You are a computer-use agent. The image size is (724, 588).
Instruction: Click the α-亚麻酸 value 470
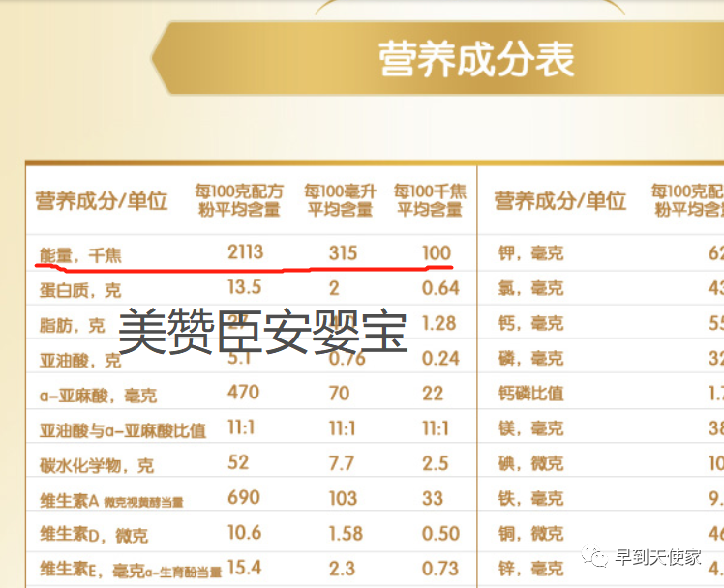[x=243, y=393]
